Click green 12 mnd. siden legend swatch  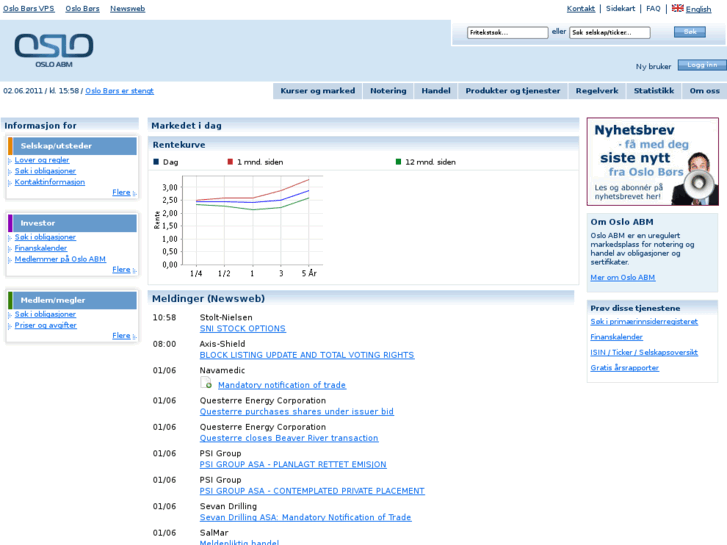coord(398,162)
